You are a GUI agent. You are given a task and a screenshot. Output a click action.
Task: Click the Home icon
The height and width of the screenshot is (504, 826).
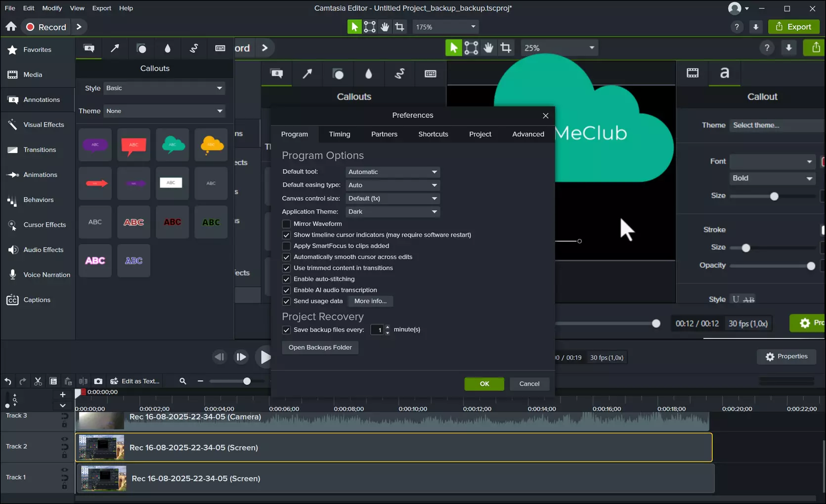coord(11,27)
